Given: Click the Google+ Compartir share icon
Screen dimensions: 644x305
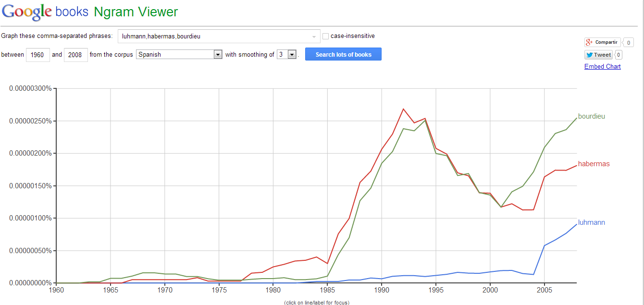Looking at the screenshot, I should [x=602, y=42].
